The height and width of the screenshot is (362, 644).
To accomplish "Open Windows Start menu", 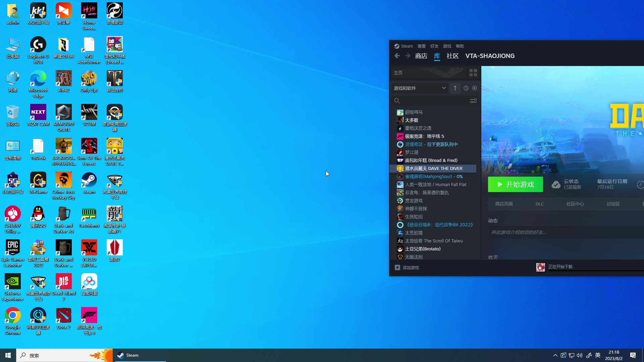I will 8,355.
